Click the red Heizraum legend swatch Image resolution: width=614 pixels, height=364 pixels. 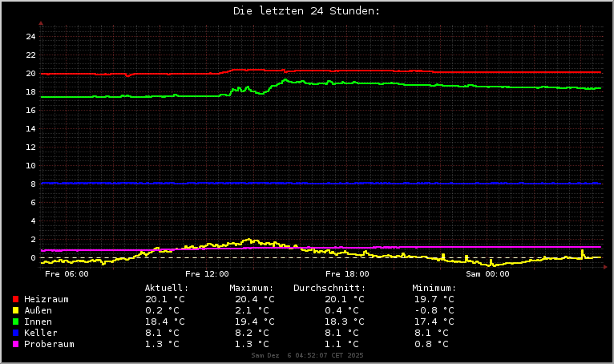pyautogui.click(x=15, y=299)
